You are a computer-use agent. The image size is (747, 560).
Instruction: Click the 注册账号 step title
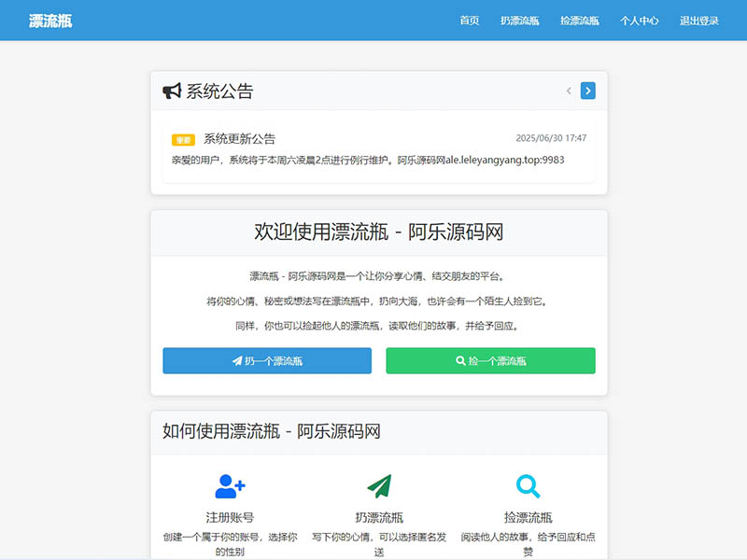(x=230, y=518)
